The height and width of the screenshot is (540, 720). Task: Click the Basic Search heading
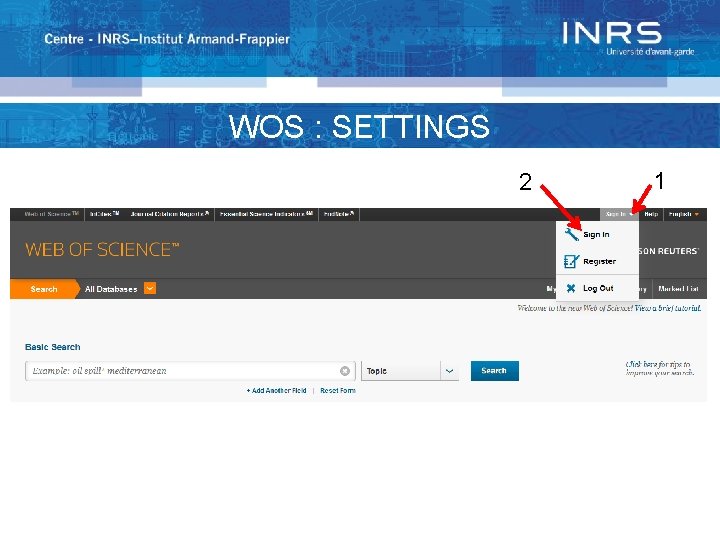pos(53,347)
